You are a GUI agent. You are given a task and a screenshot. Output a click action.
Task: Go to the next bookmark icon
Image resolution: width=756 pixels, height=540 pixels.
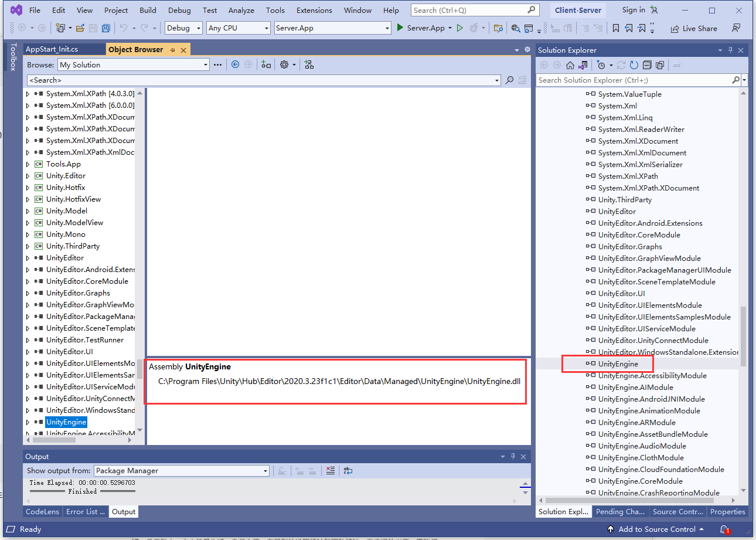(x=641, y=28)
